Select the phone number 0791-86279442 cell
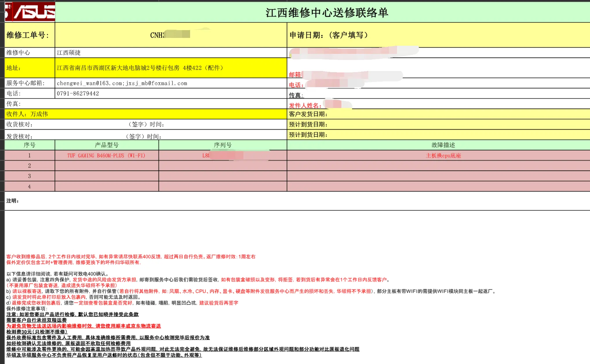 pos(171,94)
